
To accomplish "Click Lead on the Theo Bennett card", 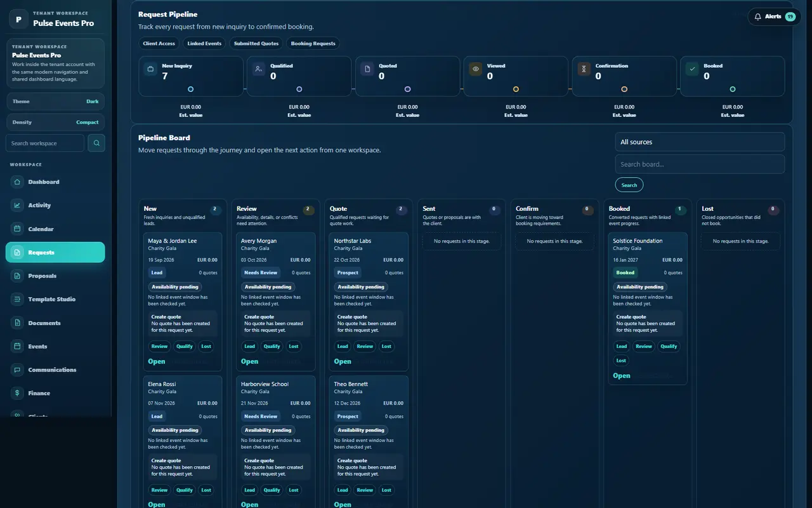I will coord(343,490).
